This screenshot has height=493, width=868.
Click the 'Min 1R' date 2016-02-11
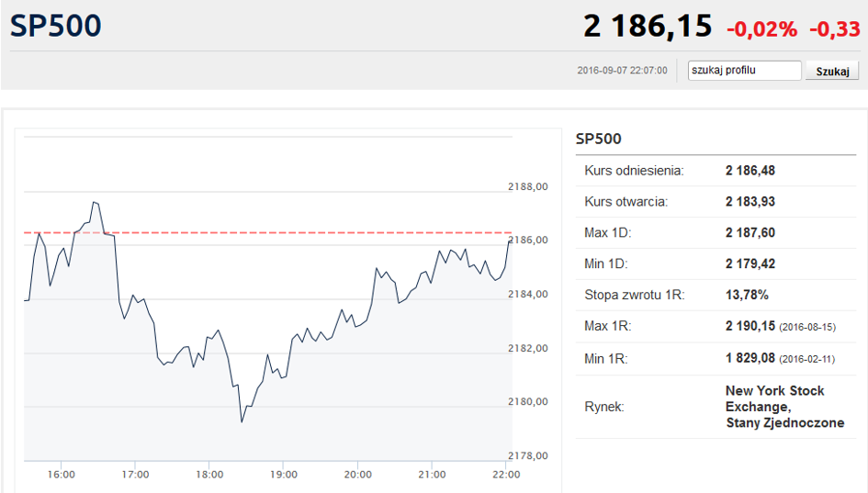pos(807,359)
